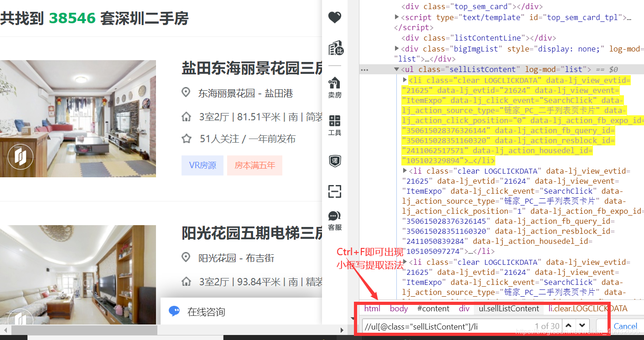Expand the highlighted first li node
This screenshot has height=340, width=644.
[405, 80]
